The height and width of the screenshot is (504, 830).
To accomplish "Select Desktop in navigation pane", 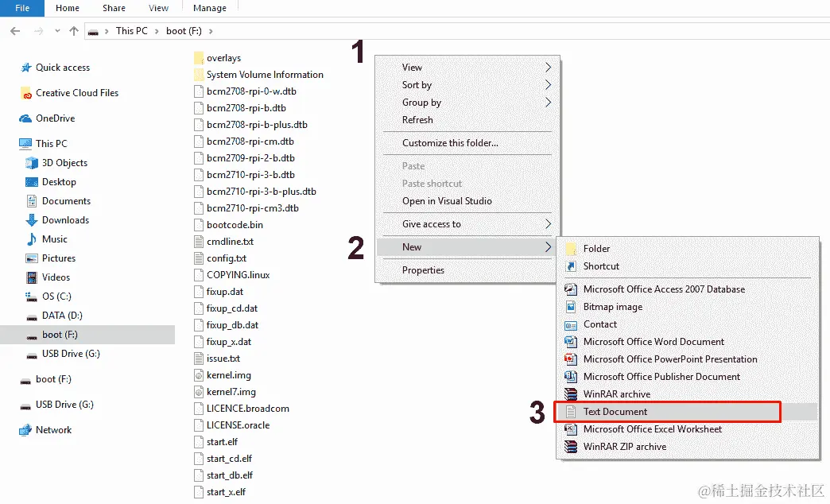I will [59, 182].
